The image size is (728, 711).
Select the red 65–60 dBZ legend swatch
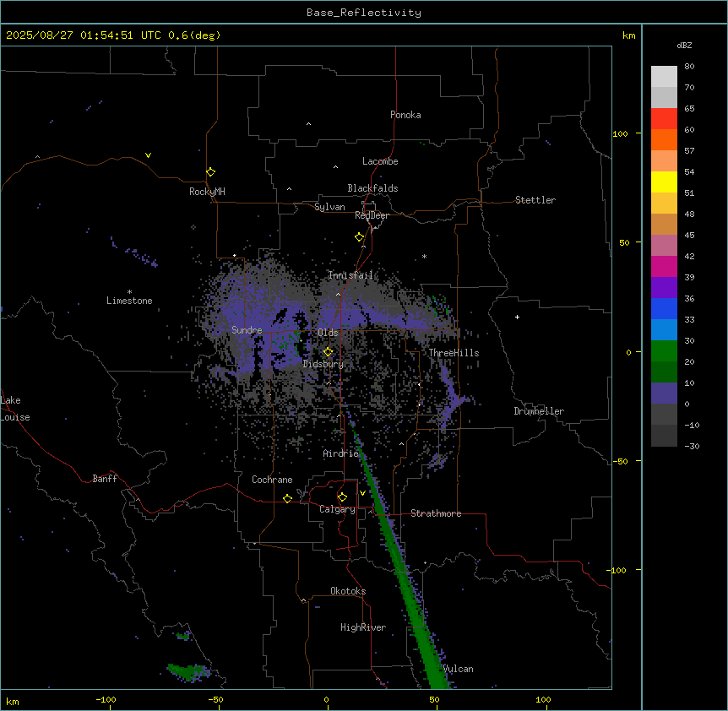[x=664, y=119]
